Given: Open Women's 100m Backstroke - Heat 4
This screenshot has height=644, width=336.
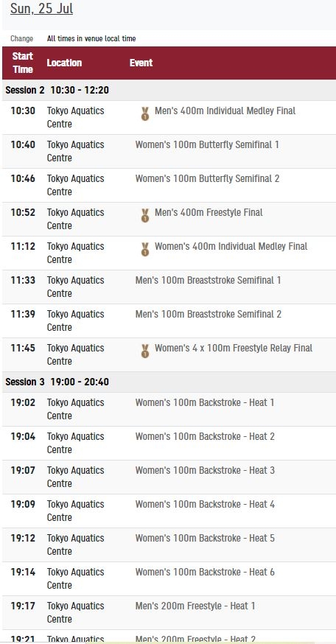Looking at the screenshot, I should [x=205, y=504].
